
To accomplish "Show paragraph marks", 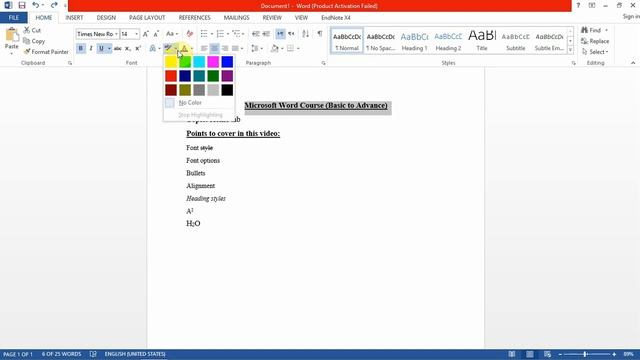I will click(x=320, y=34).
